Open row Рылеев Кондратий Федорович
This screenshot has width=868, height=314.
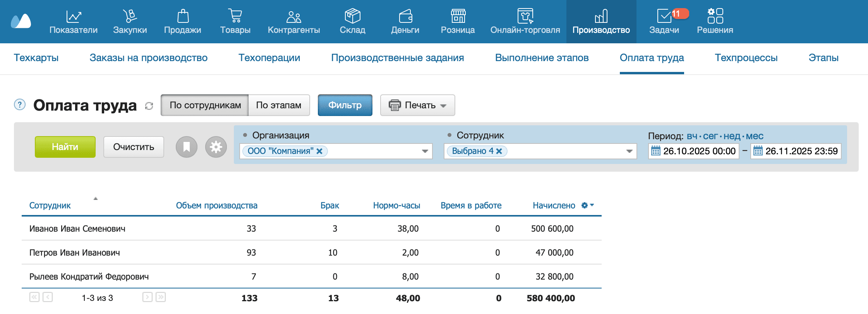pos(312,276)
